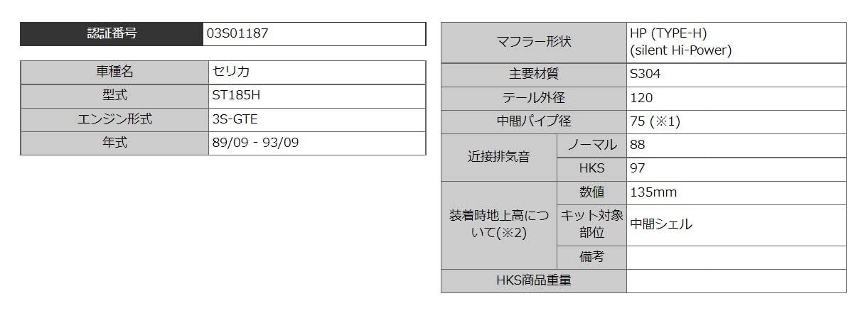This screenshot has width=868, height=318.
Task: Click the エンジン形式 label cell
Action: (114, 119)
